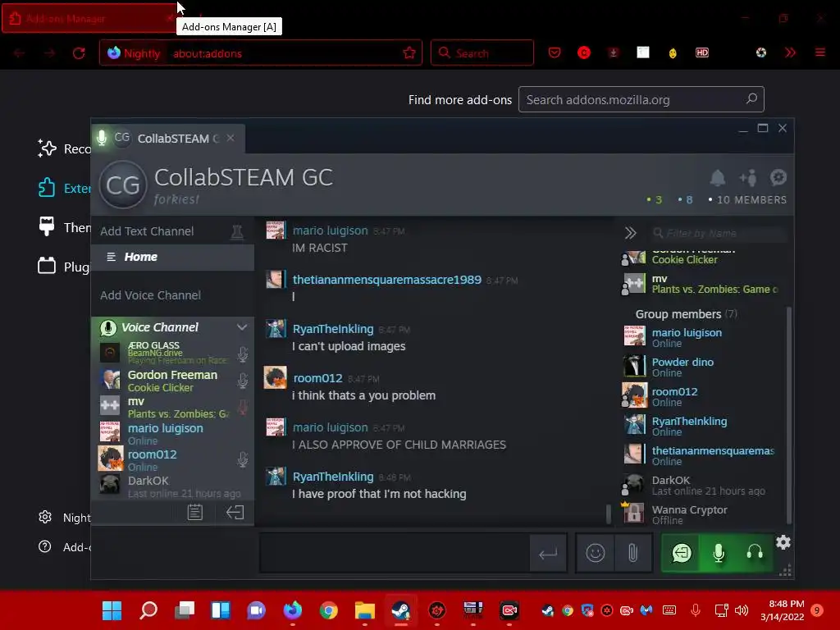
Task: Click the HD extension toolbar icon
Action: 702,52
